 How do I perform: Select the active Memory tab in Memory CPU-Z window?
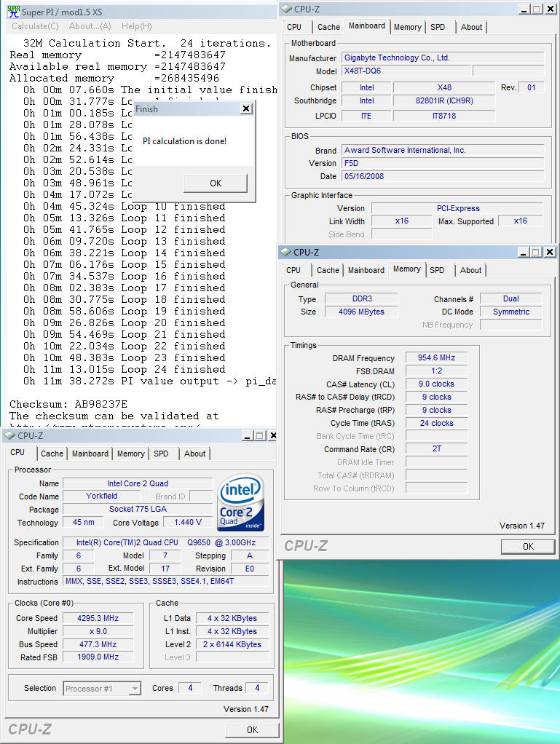click(407, 269)
